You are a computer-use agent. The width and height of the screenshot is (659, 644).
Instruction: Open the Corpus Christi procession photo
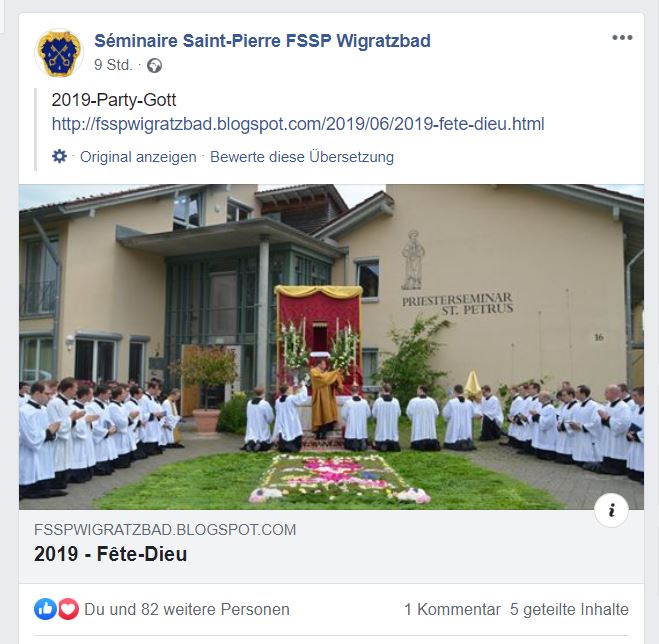pyautogui.click(x=331, y=347)
